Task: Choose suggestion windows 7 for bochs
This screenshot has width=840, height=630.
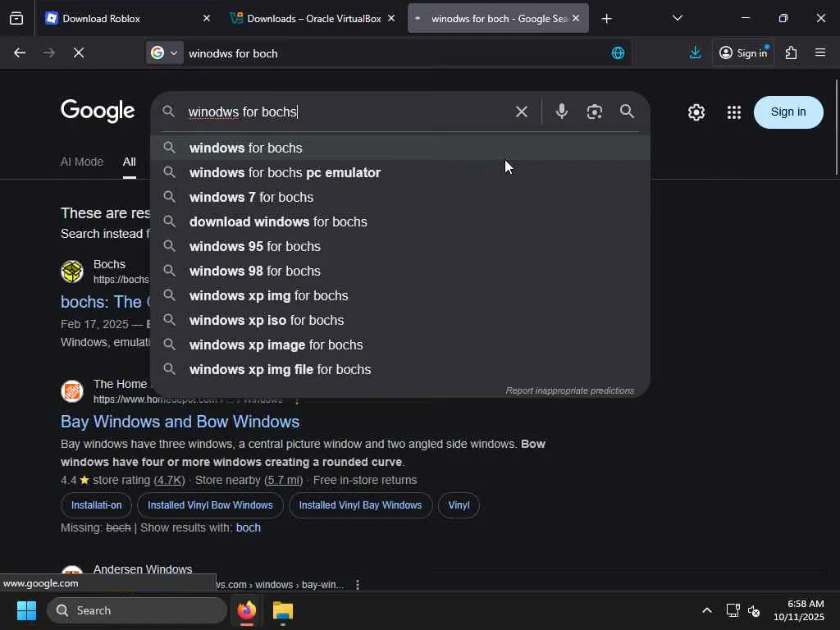Action: (400, 197)
